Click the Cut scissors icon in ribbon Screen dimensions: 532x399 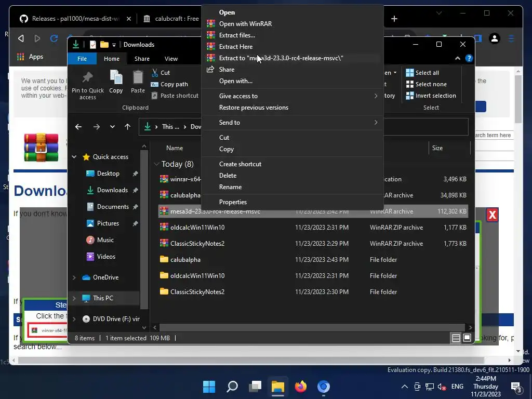155,73
